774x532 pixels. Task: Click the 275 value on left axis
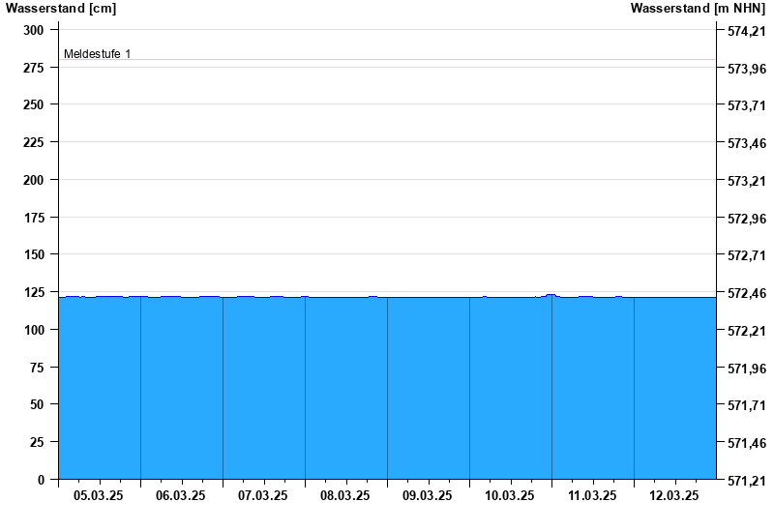(x=34, y=68)
